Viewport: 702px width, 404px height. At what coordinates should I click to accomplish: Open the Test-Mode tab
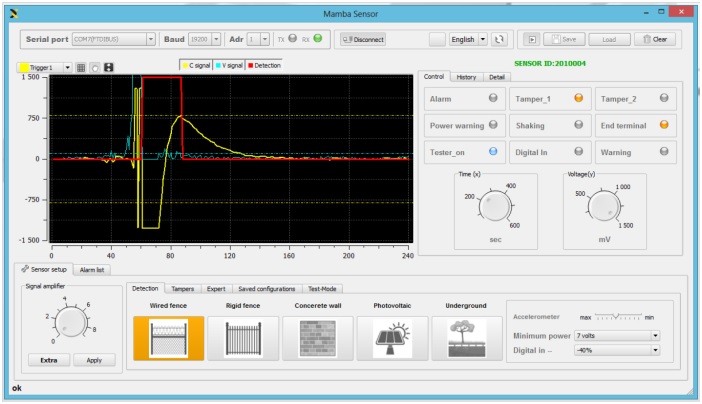pyautogui.click(x=322, y=289)
